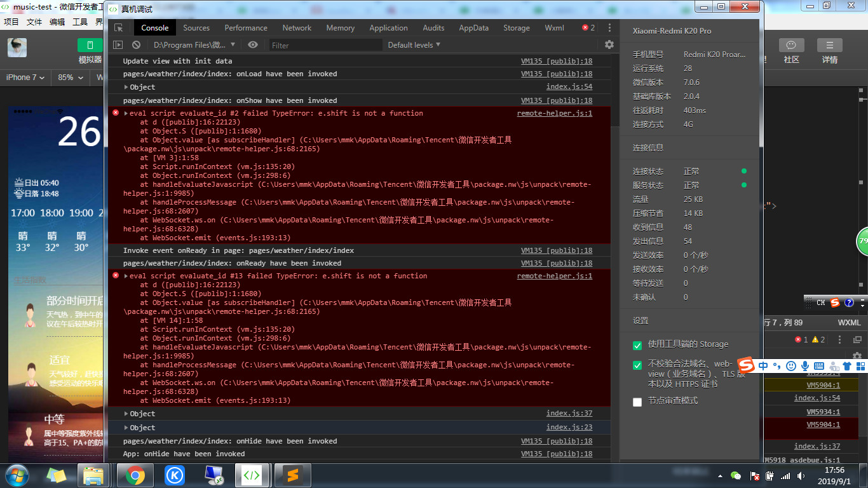
Task: Open the details 详情 menu icon
Action: (829, 45)
